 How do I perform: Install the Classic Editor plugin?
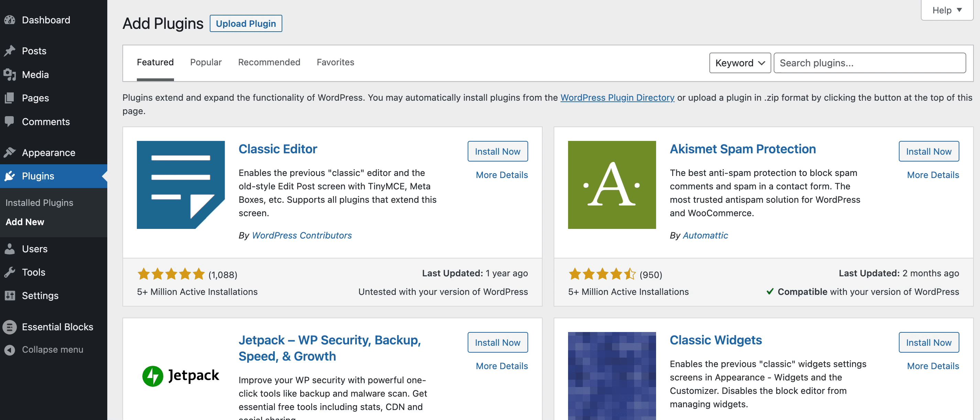pyautogui.click(x=497, y=151)
